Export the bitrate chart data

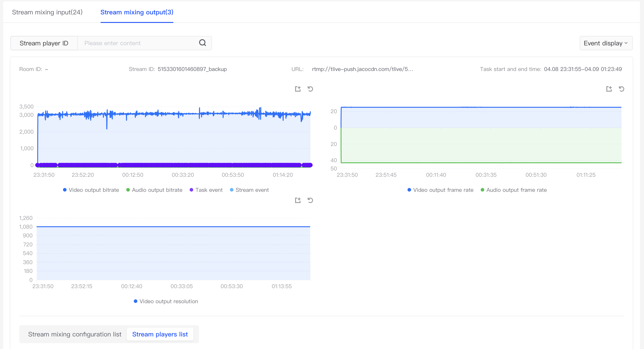pos(298,89)
